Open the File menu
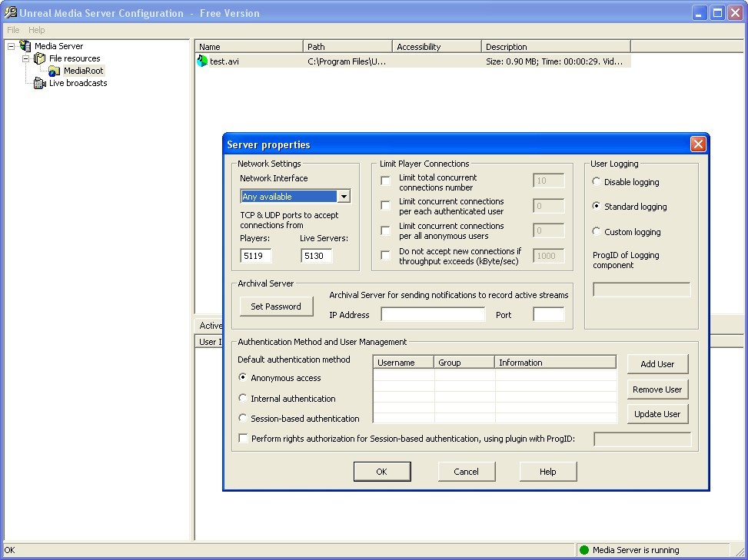 12,30
